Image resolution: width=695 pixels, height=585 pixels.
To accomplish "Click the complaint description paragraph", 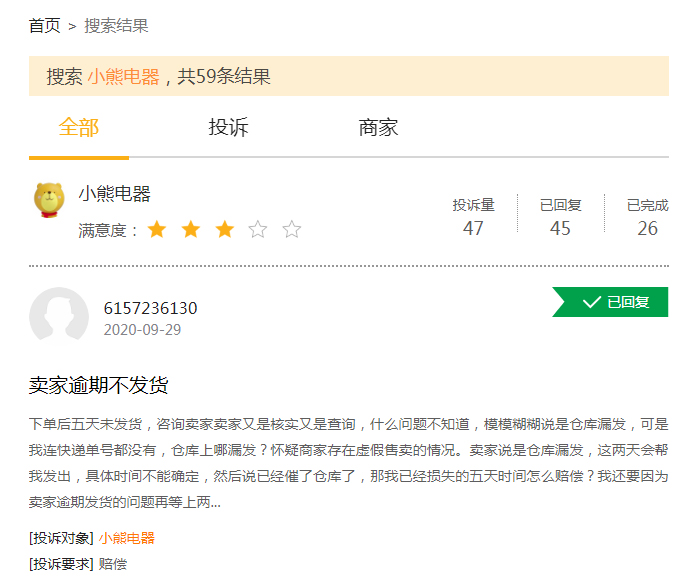I will pos(348,463).
